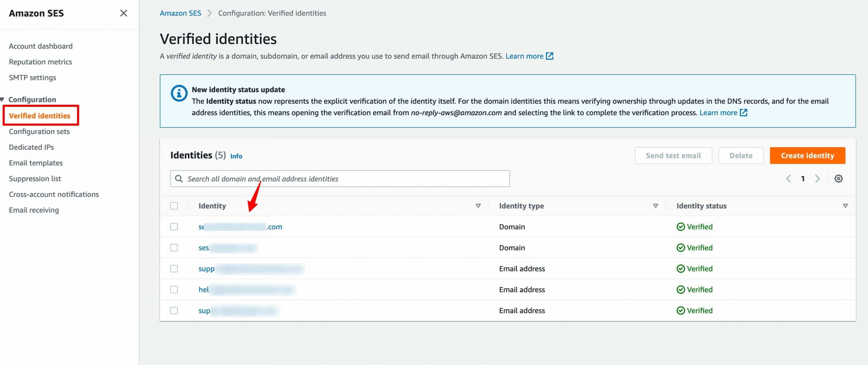Click the Identity column header text
The width and height of the screenshot is (868, 365).
pyautogui.click(x=212, y=206)
